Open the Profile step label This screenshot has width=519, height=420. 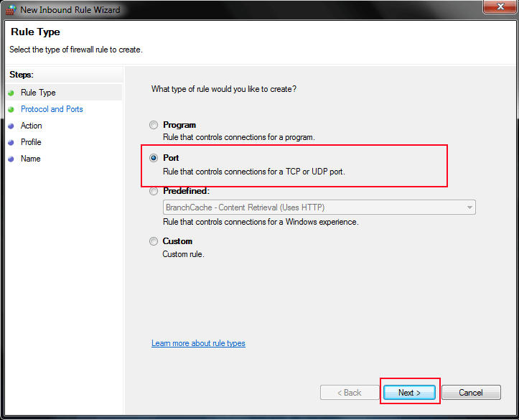point(31,142)
